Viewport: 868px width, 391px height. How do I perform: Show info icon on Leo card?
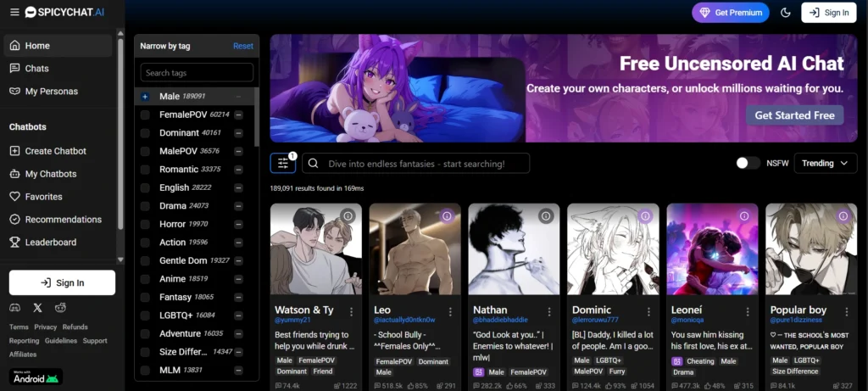(447, 216)
